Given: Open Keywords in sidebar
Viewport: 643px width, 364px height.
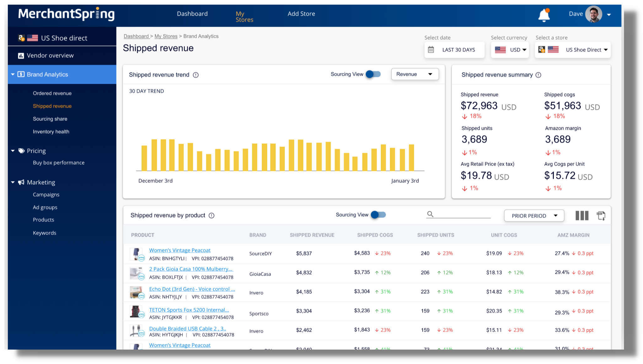Looking at the screenshot, I should point(44,233).
